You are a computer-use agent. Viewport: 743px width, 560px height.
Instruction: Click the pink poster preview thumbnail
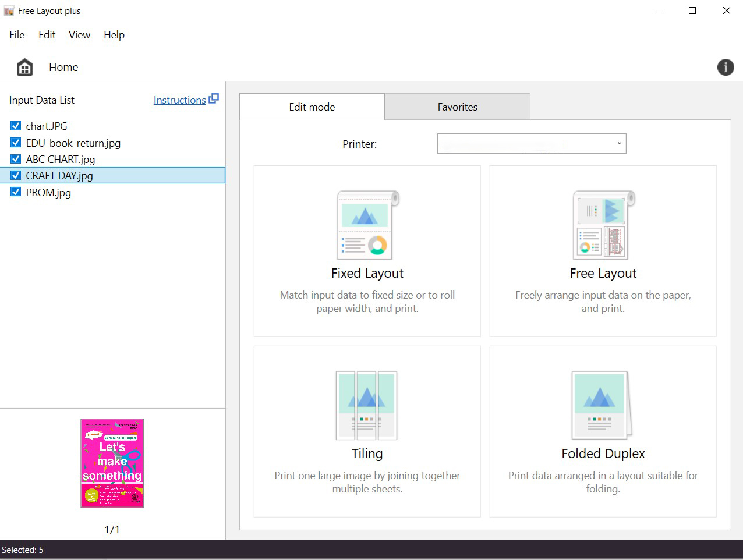click(x=112, y=463)
